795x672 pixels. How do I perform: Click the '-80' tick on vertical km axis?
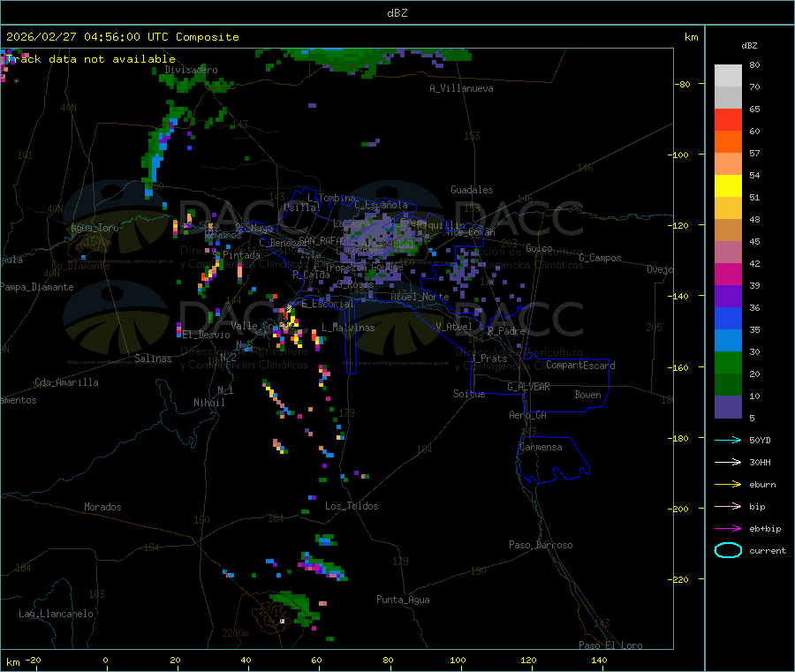(x=683, y=84)
